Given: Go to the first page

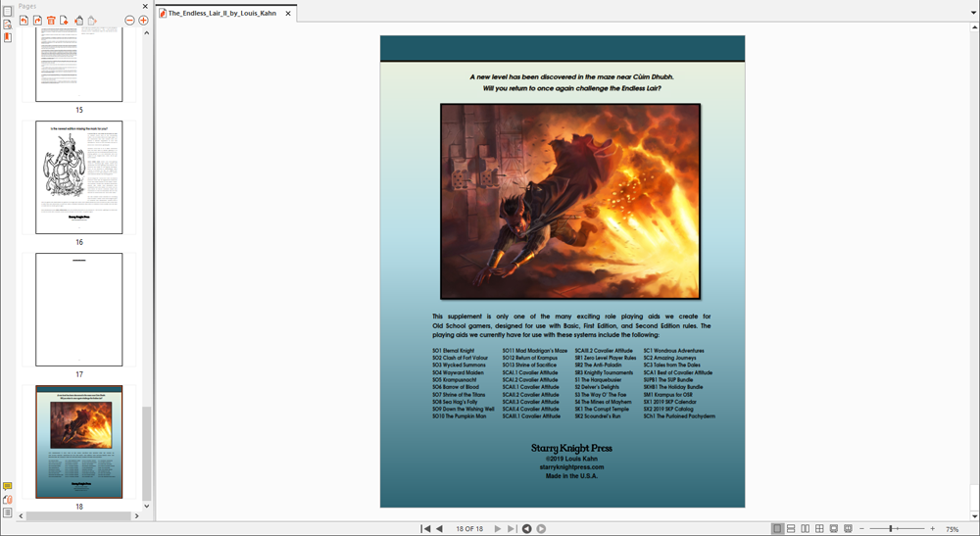Looking at the screenshot, I should [x=426, y=529].
